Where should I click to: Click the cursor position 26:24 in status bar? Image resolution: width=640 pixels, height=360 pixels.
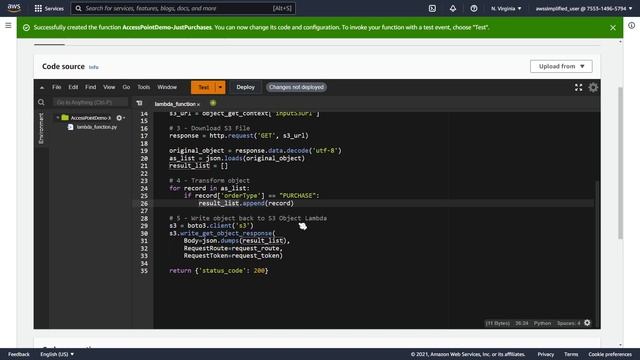(x=522, y=323)
